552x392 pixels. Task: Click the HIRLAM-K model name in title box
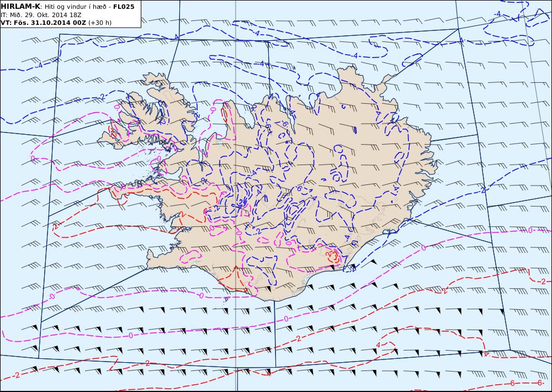click(20, 6)
